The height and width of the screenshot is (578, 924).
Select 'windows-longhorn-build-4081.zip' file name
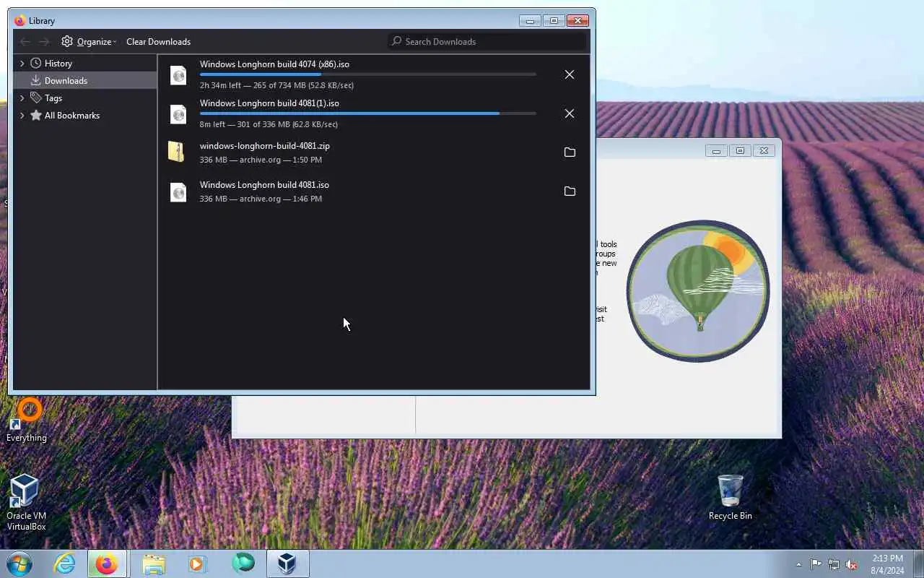265,146
